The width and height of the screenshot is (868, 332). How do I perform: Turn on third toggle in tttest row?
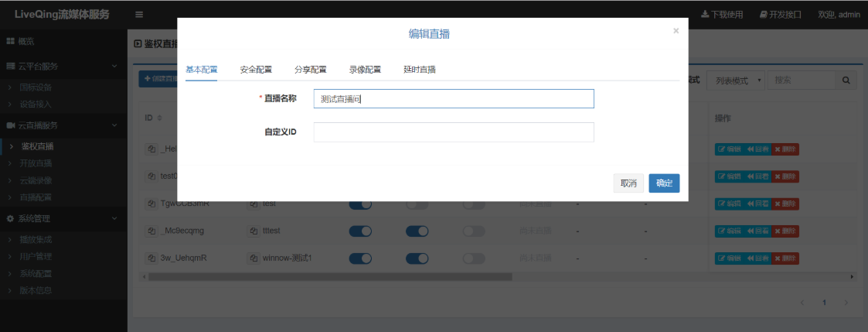pyautogui.click(x=475, y=231)
